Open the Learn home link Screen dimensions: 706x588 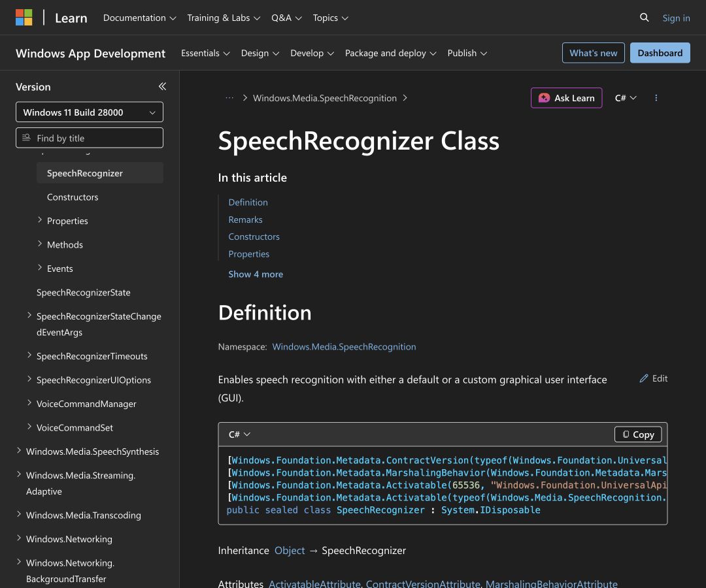[x=71, y=18]
